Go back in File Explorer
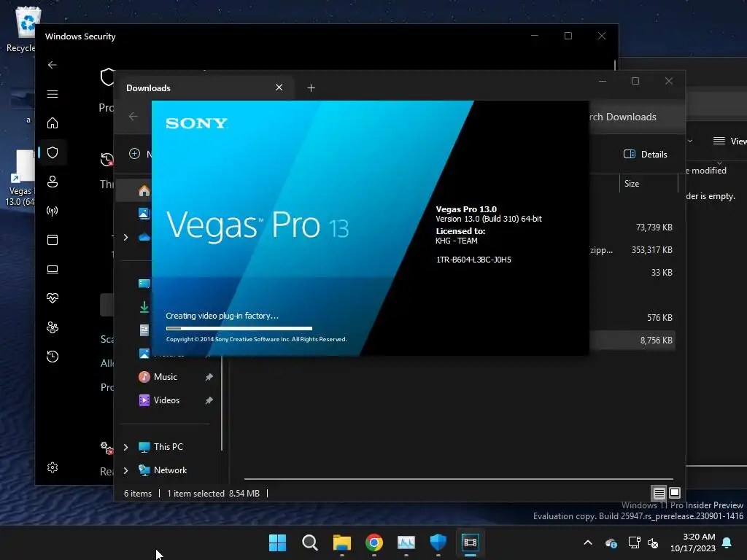 tap(133, 116)
